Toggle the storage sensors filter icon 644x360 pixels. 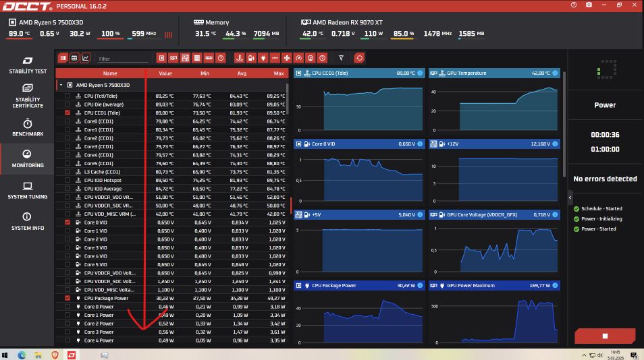(x=197, y=58)
